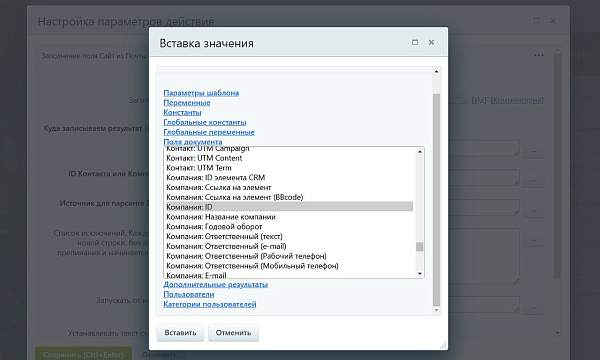Close the Вставка значения dialog
The height and width of the screenshot is (360, 600).
(431, 42)
